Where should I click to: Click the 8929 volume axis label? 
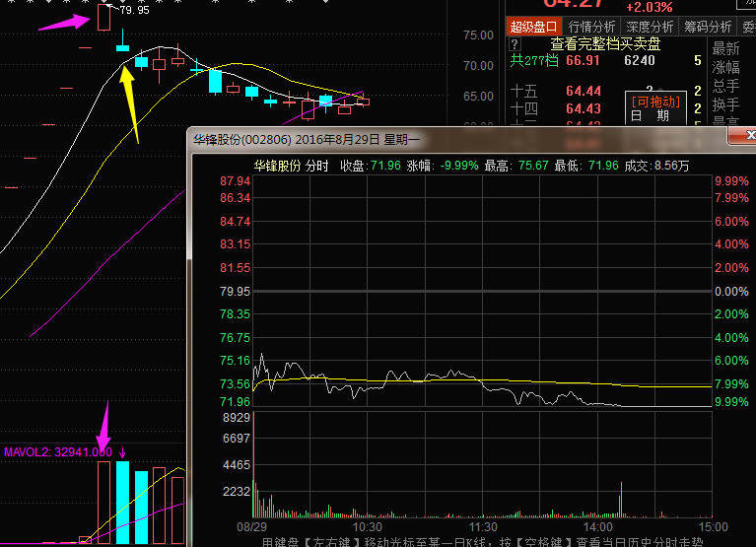[x=237, y=417]
